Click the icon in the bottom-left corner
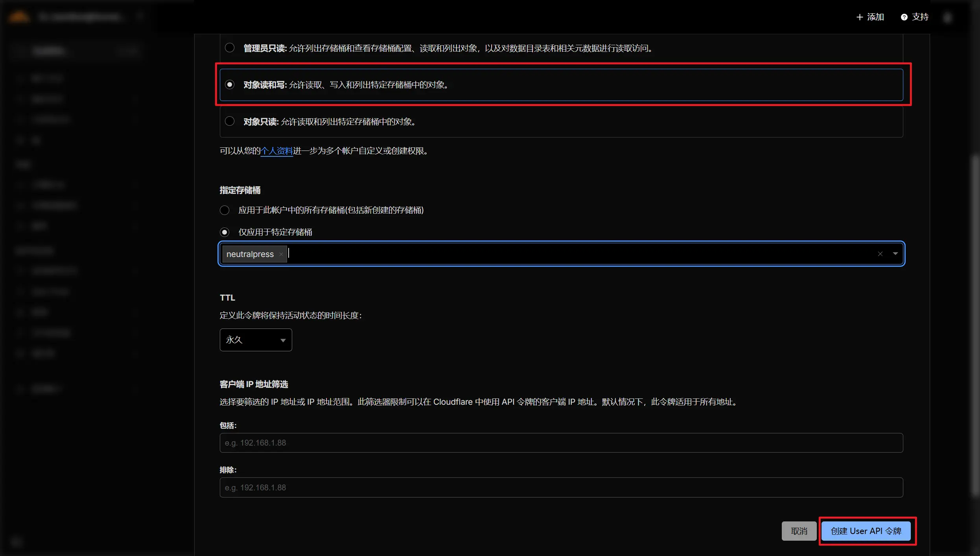 click(17, 542)
